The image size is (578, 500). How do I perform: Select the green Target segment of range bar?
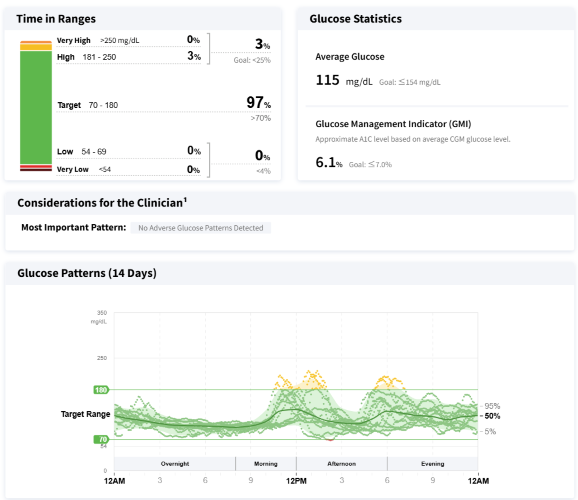pyautogui.click(x=36, y=107)
